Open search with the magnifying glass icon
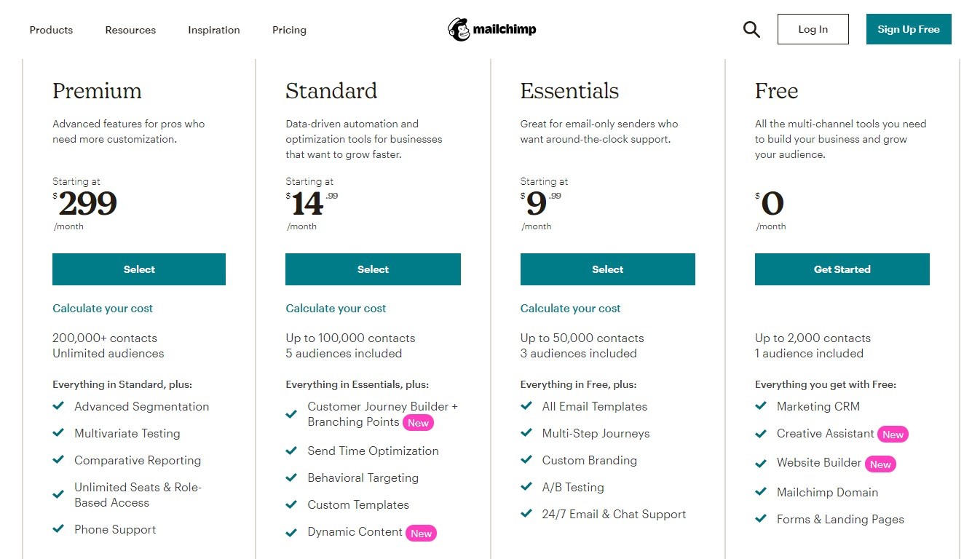 point(751,30)
